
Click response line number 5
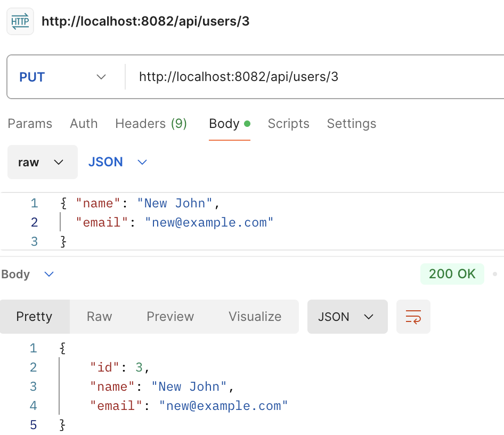click(34, 425)
